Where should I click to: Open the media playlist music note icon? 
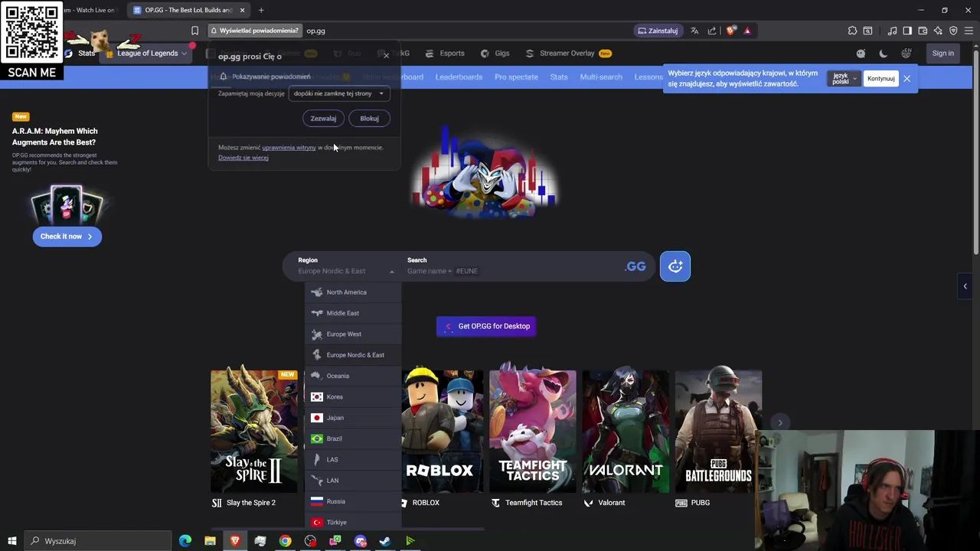[x=892, y=31]
